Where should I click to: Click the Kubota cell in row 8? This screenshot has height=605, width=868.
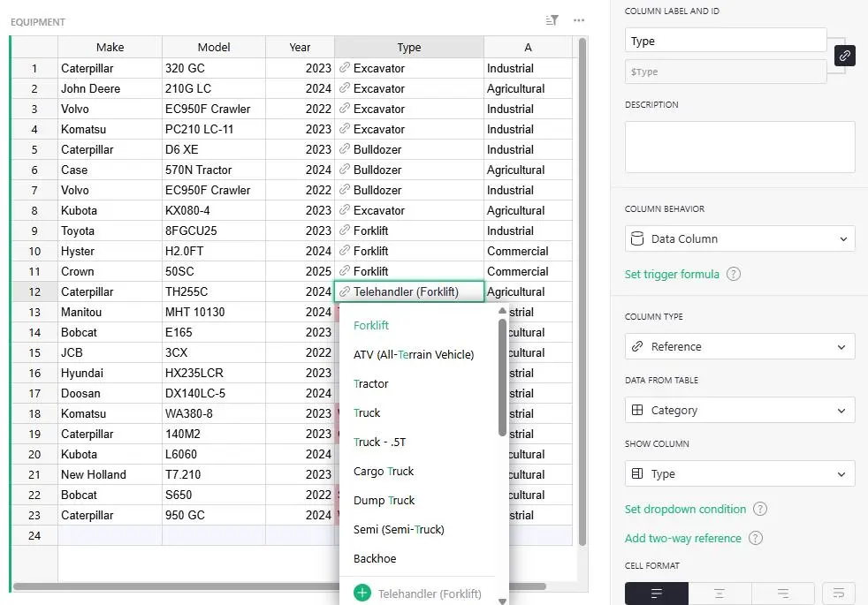coord(110,210)
